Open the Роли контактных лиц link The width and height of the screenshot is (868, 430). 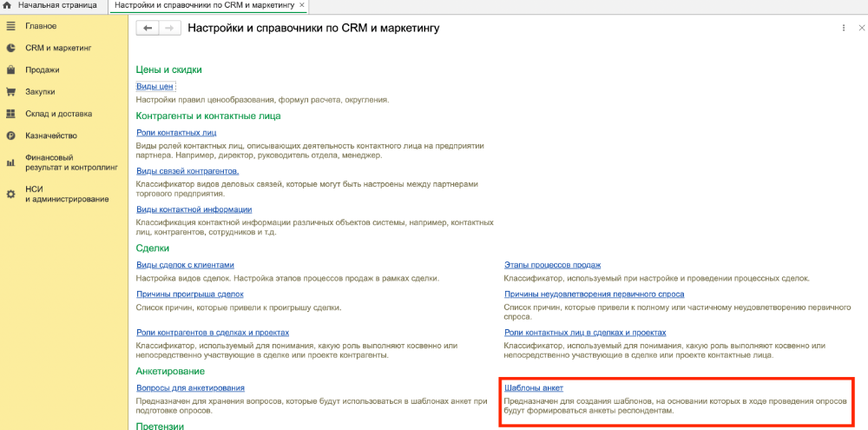point(176,132)
